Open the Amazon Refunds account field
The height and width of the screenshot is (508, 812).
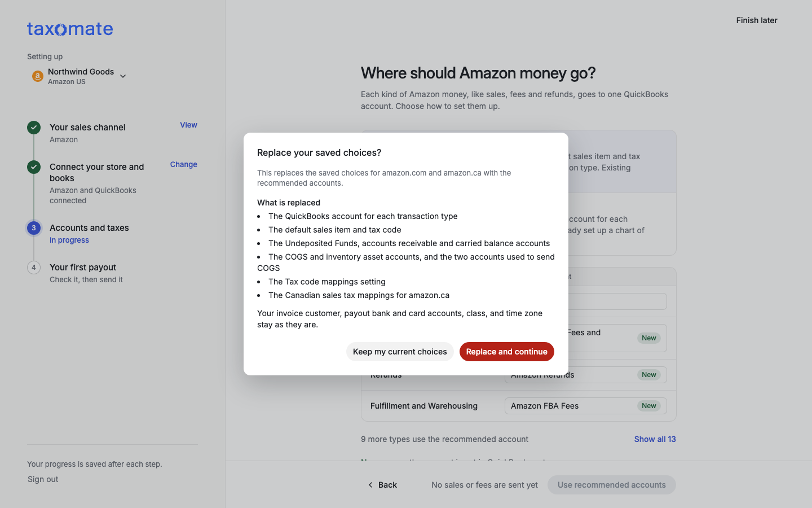[586, 376]
